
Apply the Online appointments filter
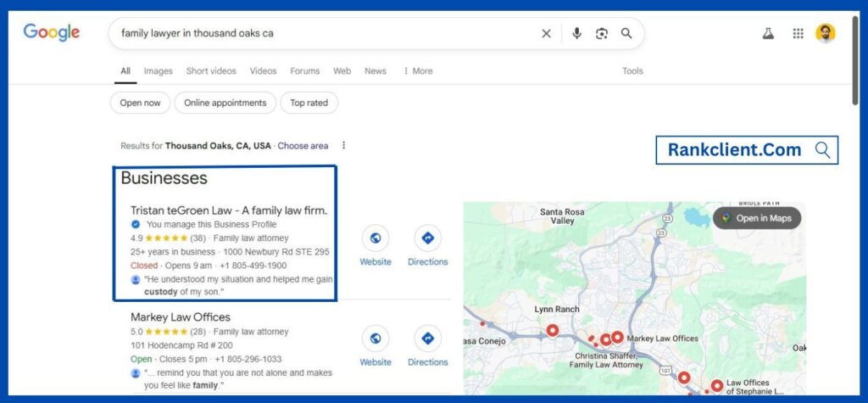[x=225, y=104]
